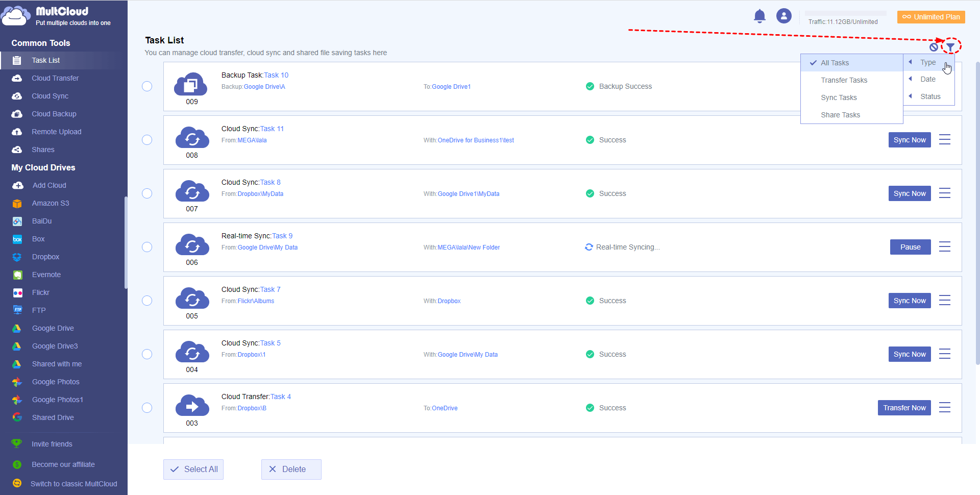Screen dimensions: 980x495
Task: Click the Cloud Transfer sidebar icon
Action: pyautogui.click(x=17, y=78)
